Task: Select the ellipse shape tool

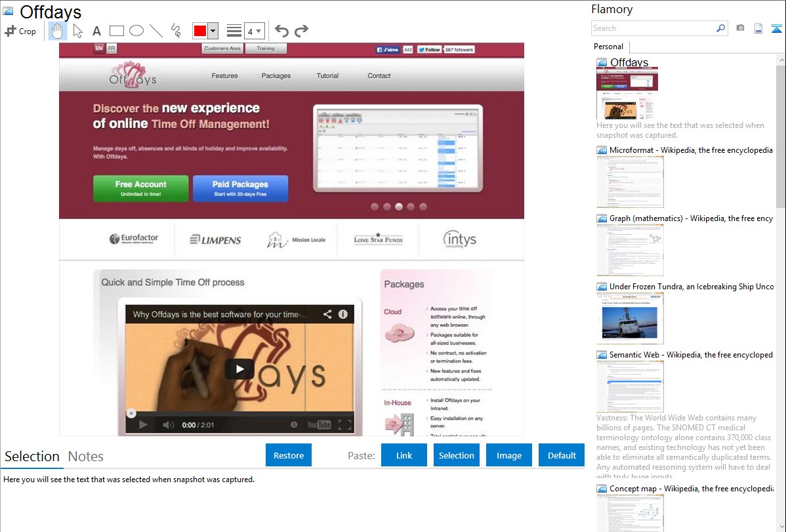Action: point(136,31)
